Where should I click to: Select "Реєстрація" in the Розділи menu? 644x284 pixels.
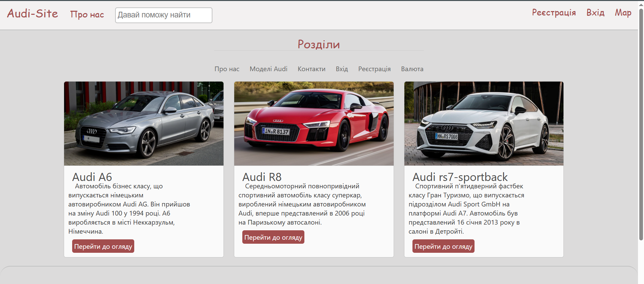(x=374, y=69)
